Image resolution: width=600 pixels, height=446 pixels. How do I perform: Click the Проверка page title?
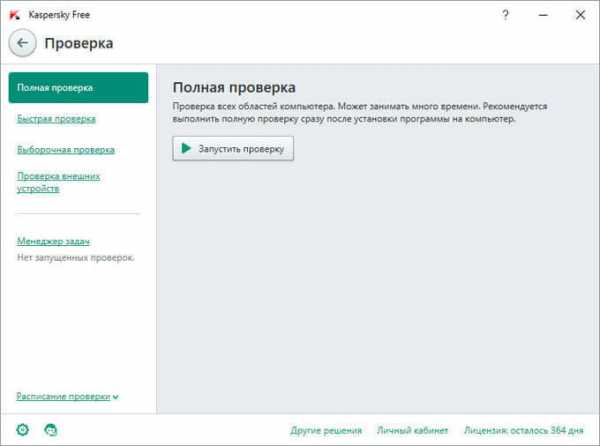(x=79, y=43)
